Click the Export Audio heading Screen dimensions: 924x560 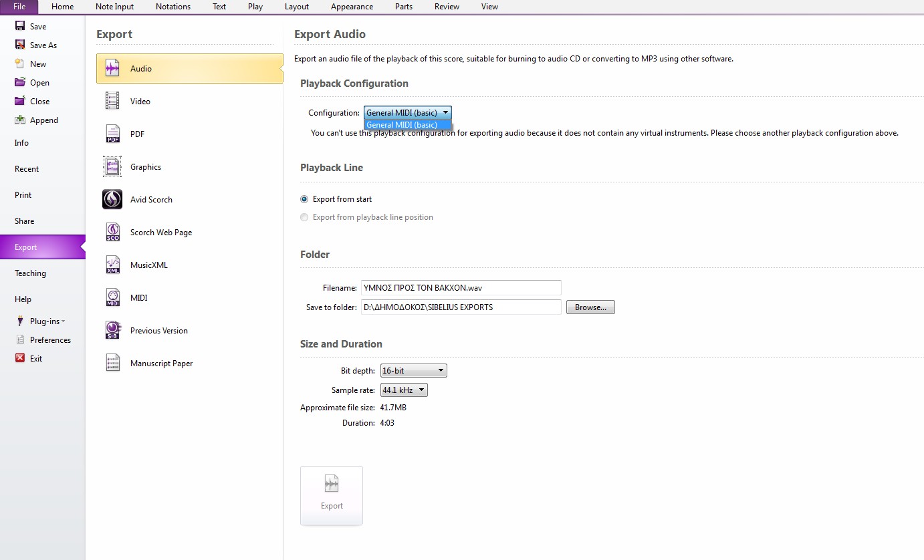pyautogui.click(x=330, y=34)
